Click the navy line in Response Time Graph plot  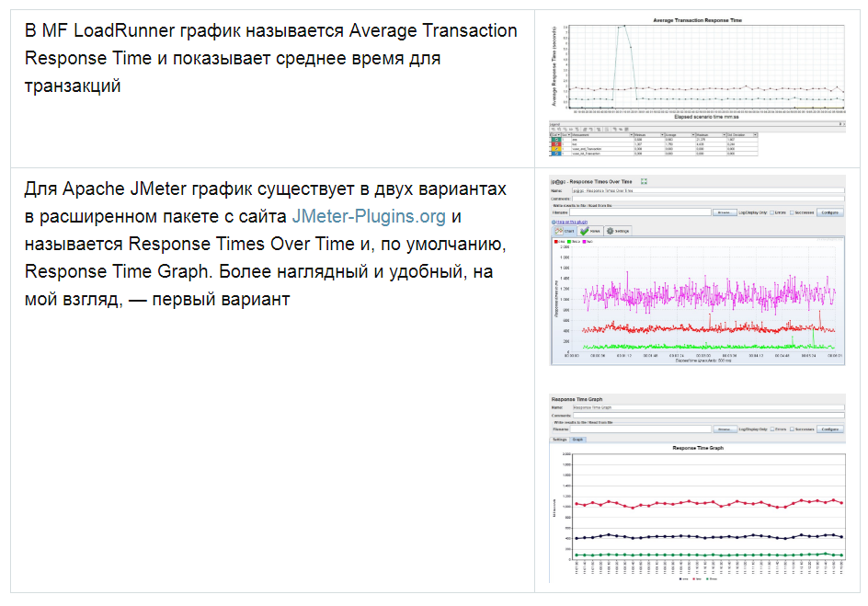point(709,537)
